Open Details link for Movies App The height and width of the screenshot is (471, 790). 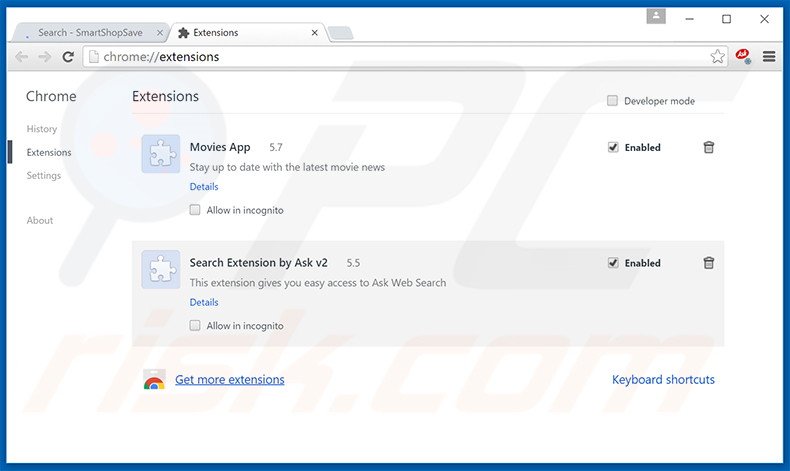(204, 187)
